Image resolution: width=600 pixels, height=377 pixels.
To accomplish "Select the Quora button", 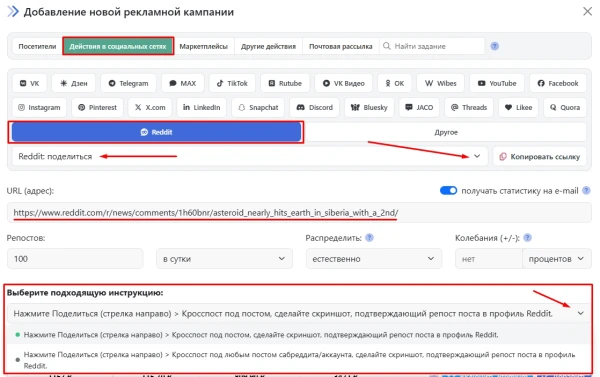I will click(x=565, y=108).
